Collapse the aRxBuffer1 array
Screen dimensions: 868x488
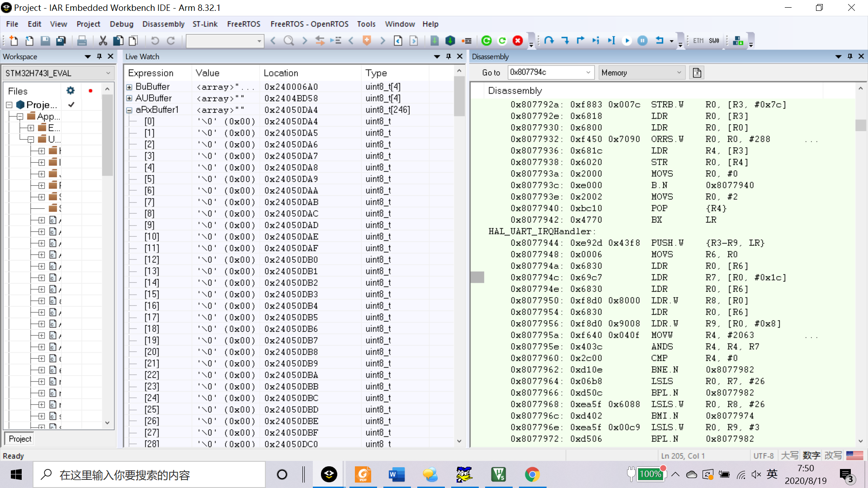click(x=129, y=110)
